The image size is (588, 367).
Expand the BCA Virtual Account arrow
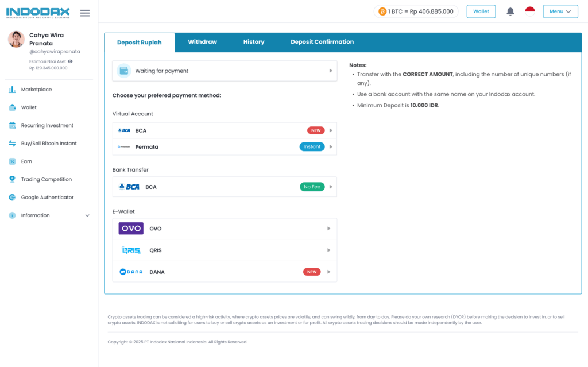[331, 130]
